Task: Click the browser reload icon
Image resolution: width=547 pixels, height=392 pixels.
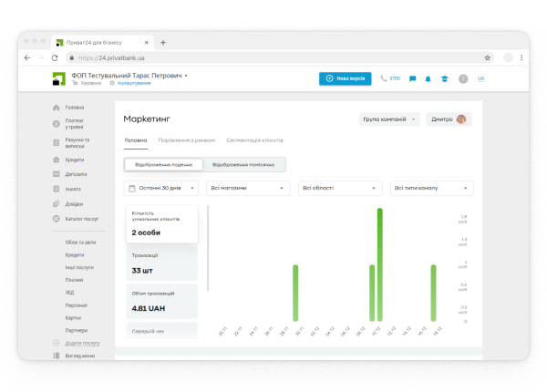Action: pos(55,57)
